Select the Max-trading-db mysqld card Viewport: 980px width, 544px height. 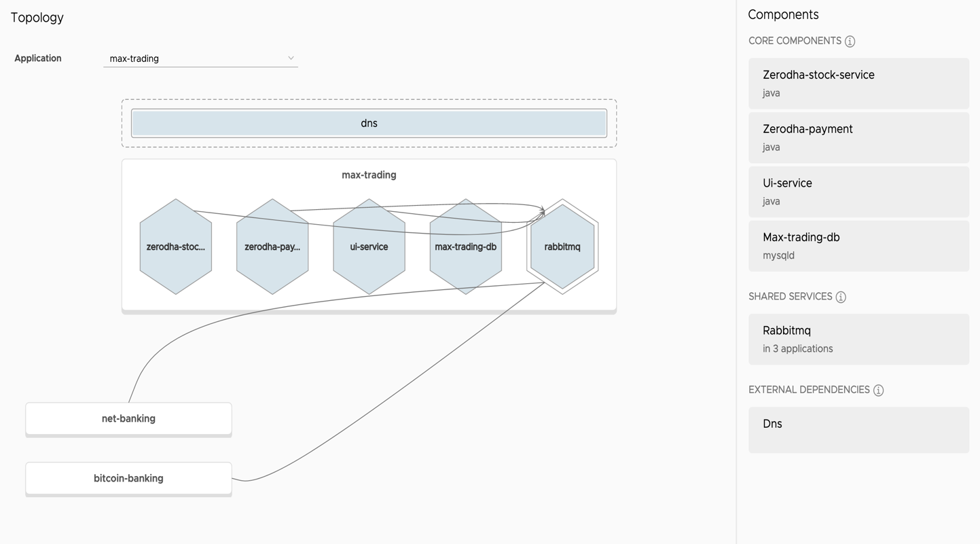[858, 246]
